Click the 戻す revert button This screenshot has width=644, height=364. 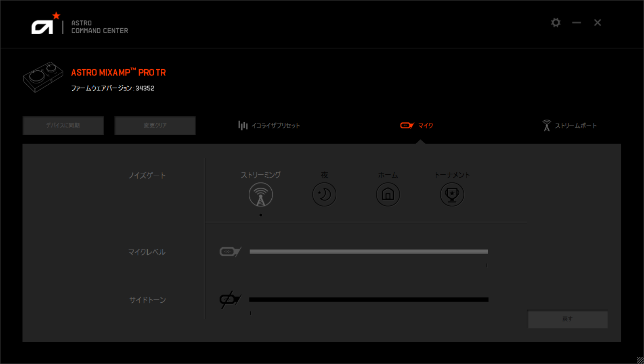click(x=567, y=319)
